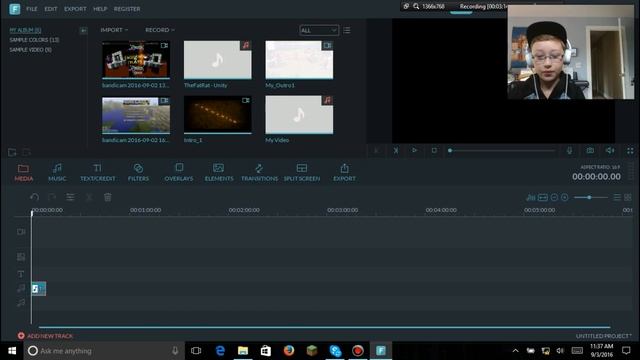Open File Explorer from the taskbar

243,351
